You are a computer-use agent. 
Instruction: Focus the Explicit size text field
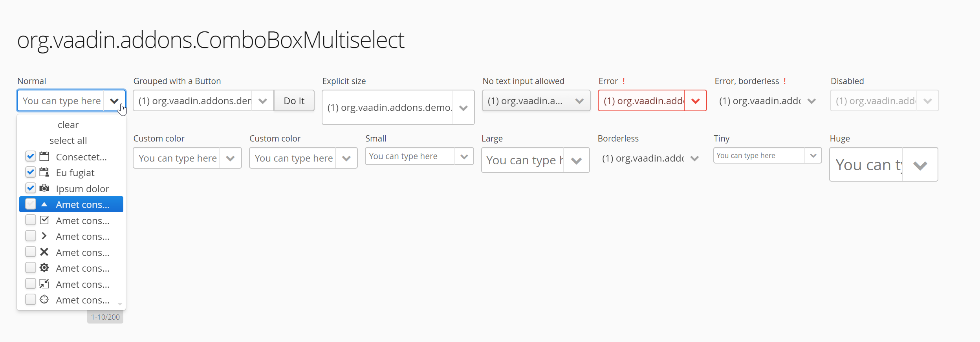coord(388,108)
